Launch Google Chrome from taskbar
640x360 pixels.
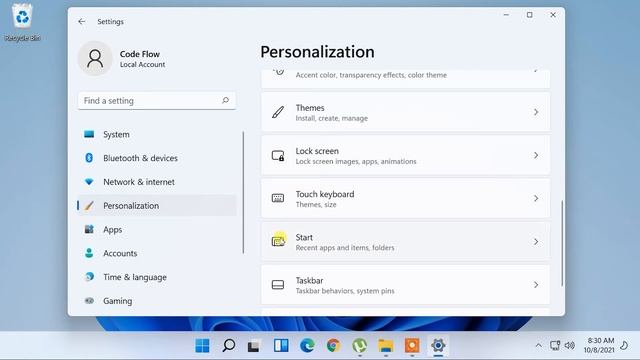[333, 346]
